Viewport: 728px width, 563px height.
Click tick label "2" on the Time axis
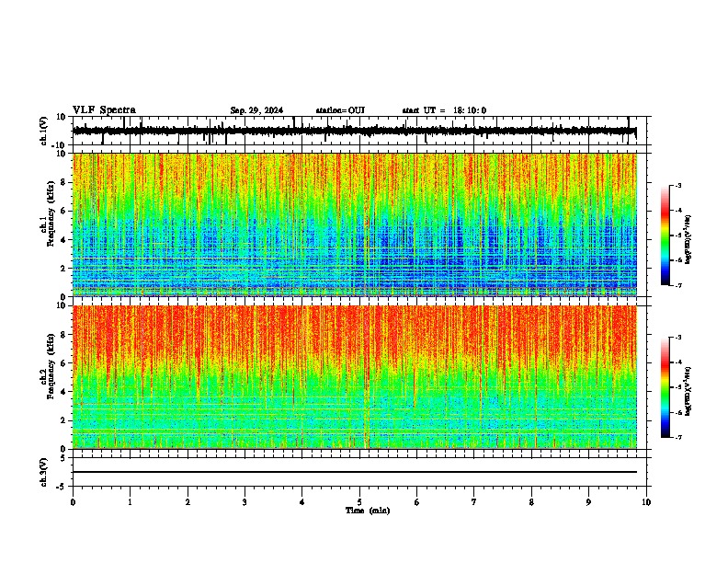coord(188,502)
